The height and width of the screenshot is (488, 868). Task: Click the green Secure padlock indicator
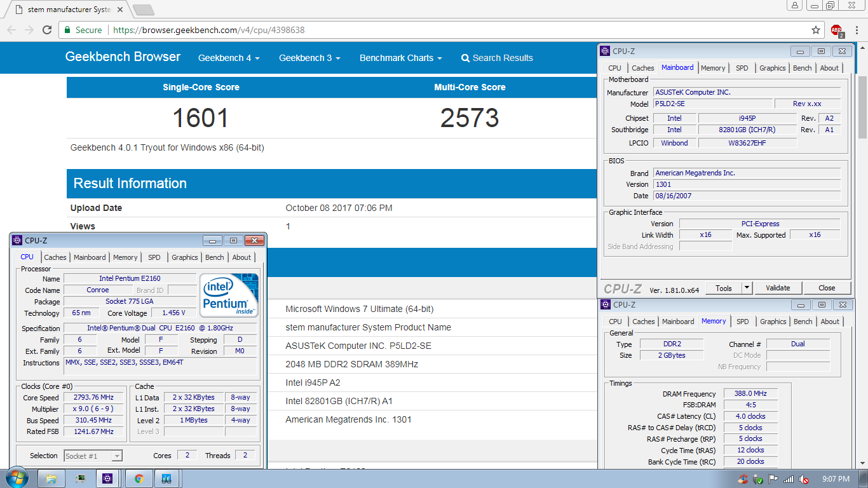coord(83,30)
